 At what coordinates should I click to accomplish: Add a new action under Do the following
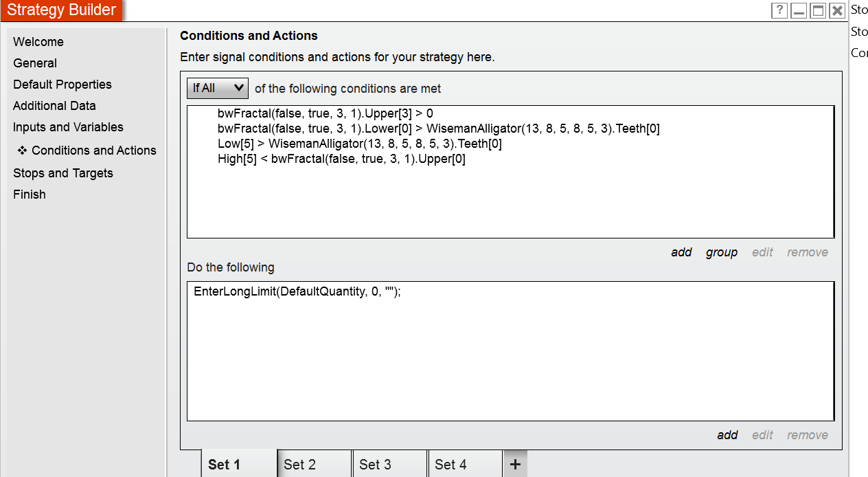727,435
